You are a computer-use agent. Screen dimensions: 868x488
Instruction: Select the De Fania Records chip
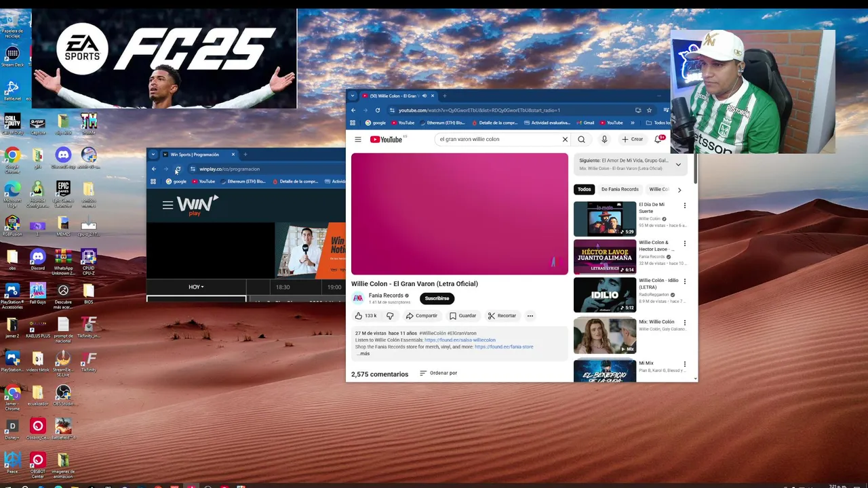coord(620,190)
